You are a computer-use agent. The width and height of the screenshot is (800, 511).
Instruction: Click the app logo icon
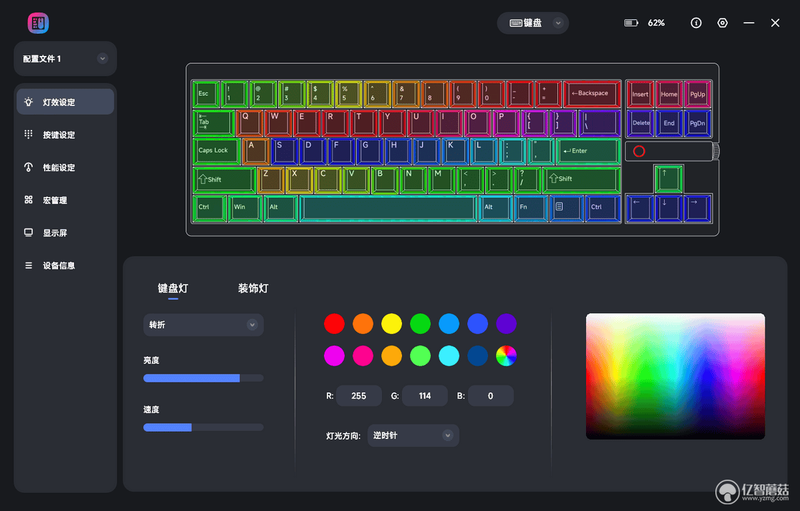[x=38, y=23]
